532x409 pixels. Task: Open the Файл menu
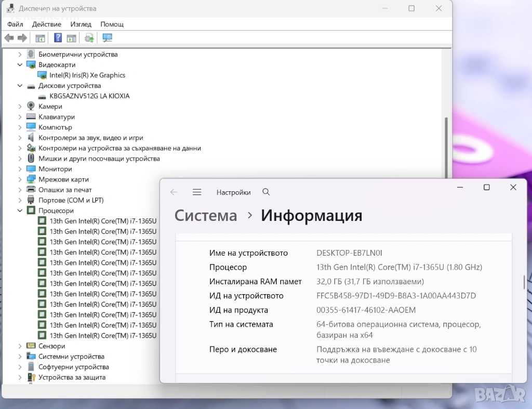tap(16, 24)
